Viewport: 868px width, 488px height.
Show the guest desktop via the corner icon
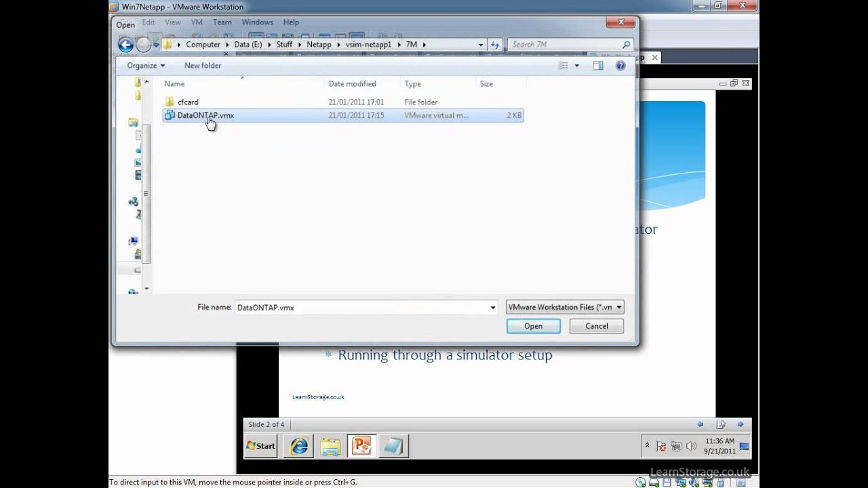[x=744, y=446]
